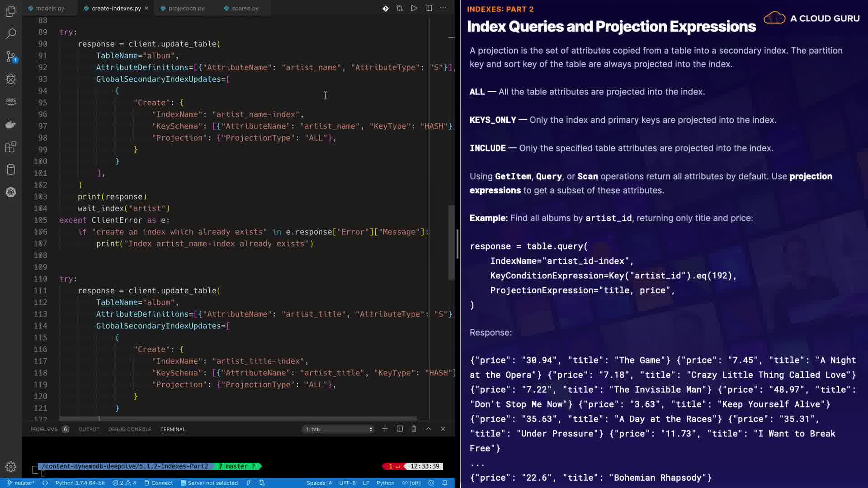Open the Explorer view in activity bar
Viewport: 868px width, 488px height.
11,11
